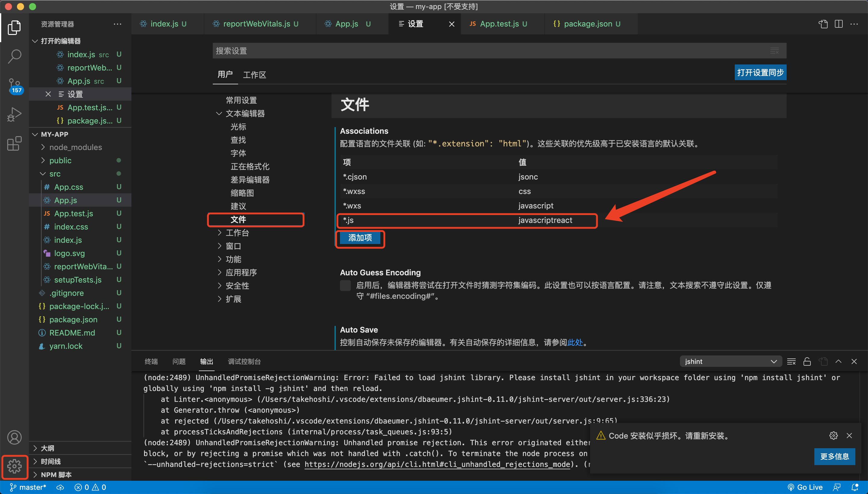Expand the 工作台 settings section
The height and width of the screenshot is (494, 868).
point(237,233)
